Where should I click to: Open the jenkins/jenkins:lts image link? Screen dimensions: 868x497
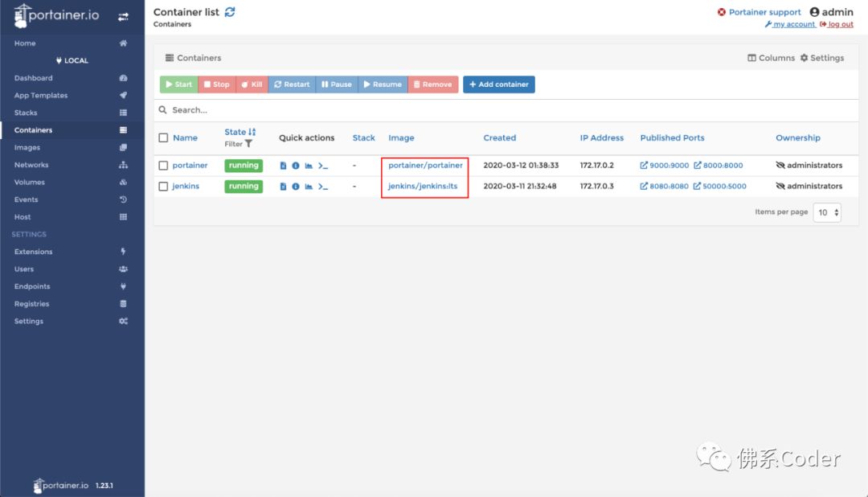tap(423, 186)
